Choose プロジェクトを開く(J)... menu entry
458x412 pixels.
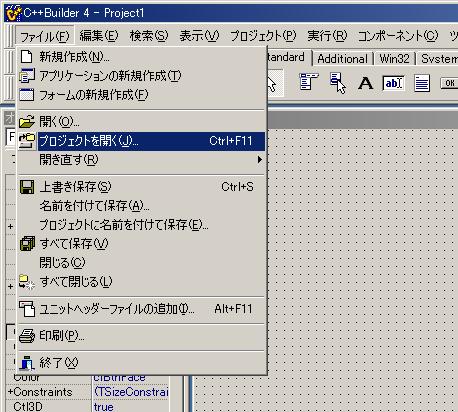[x=141, y=141]
